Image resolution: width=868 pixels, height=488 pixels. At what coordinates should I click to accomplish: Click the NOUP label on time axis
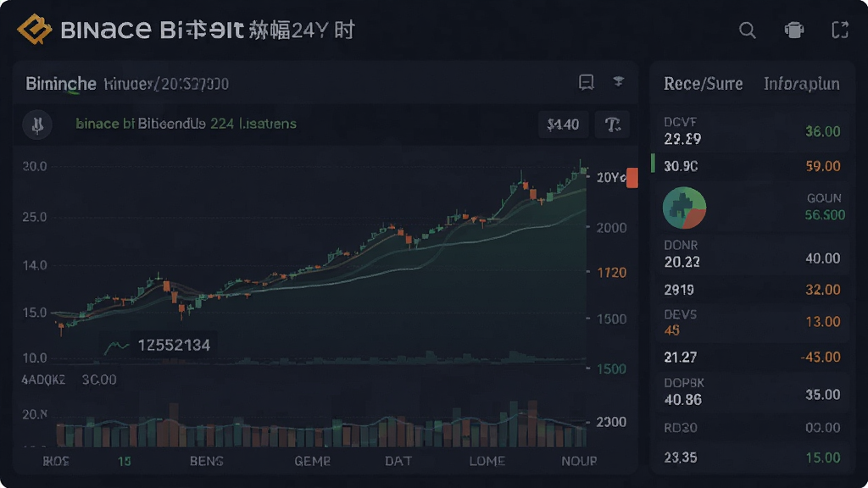(579, 461)
